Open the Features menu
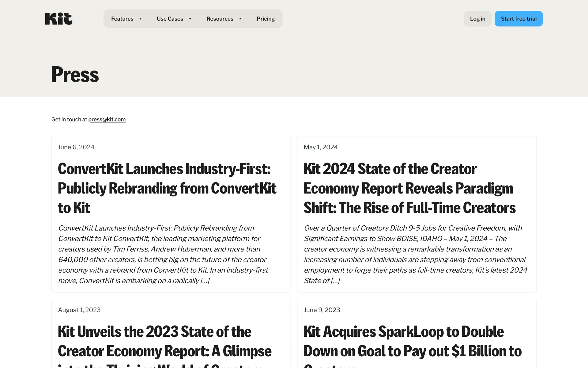The width and height of the screenshot is (588, 368). [122, 19]
